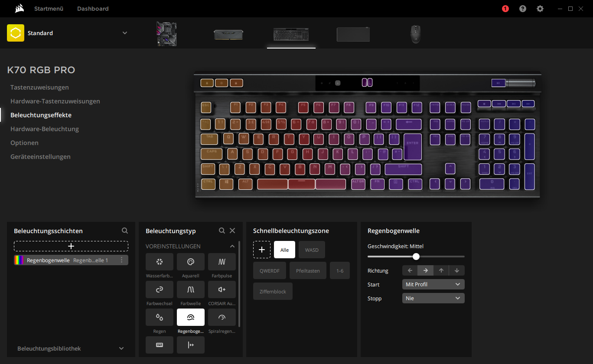The width and height of the screenshot is (593, 364).
Task: Open the Tastenzuweisungen menu item
Action: coord(39,87)
